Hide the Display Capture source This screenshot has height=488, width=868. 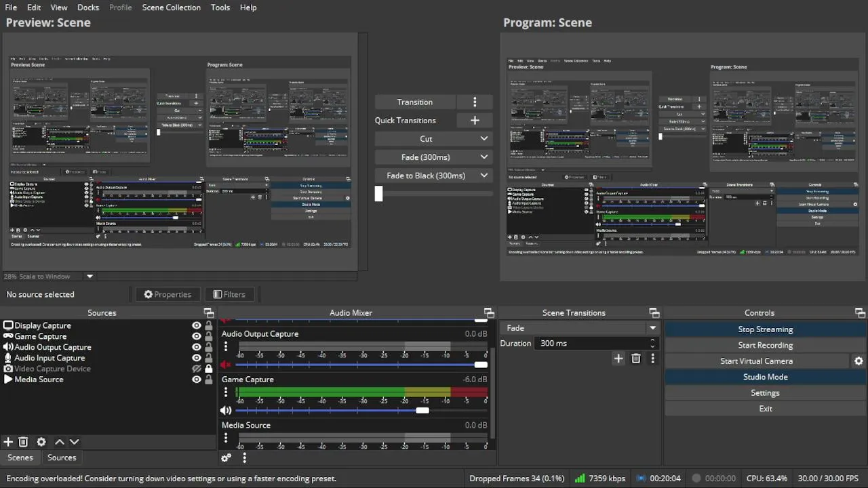(x=197, y=325)
